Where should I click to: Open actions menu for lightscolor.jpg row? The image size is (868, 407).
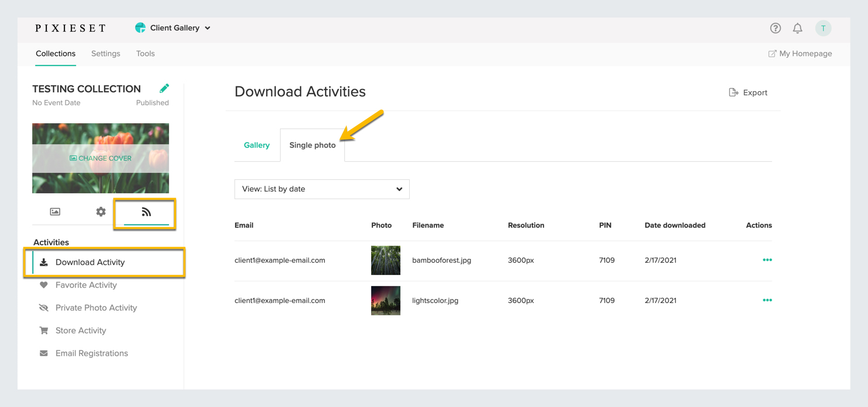pos(767,300)
